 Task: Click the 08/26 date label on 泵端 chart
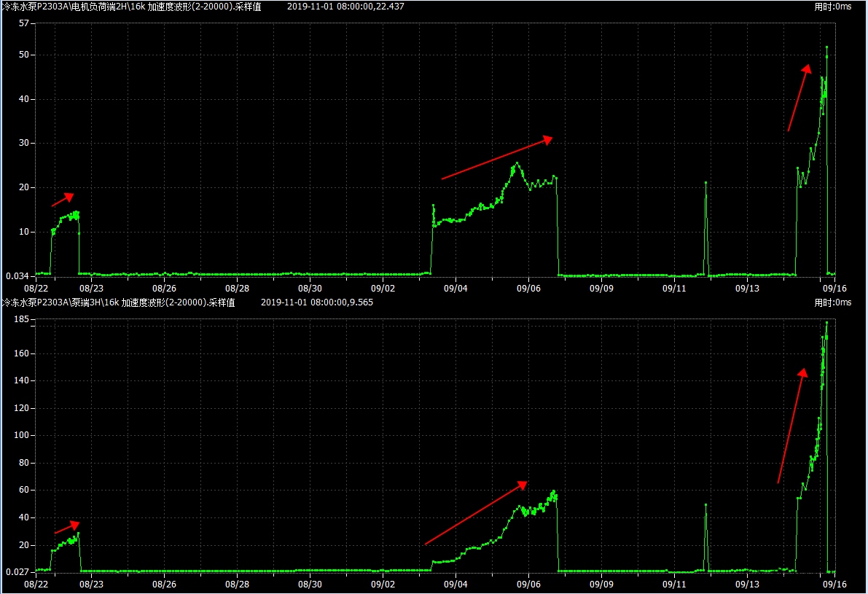click(164, 585)
